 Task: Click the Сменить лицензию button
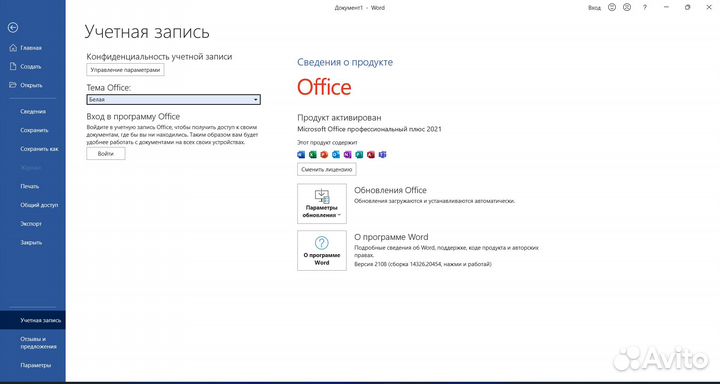click(x=327, y=169)
